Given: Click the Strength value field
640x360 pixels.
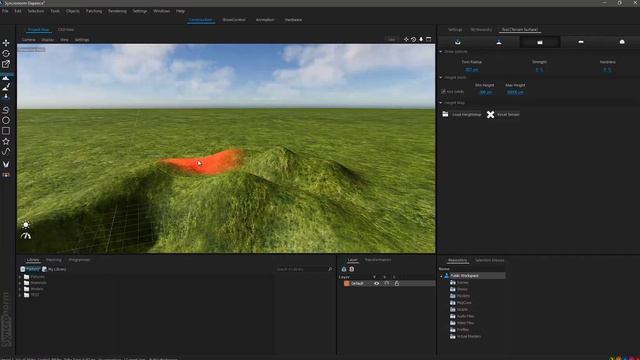Looking at the screenshot, I should 539,70.
